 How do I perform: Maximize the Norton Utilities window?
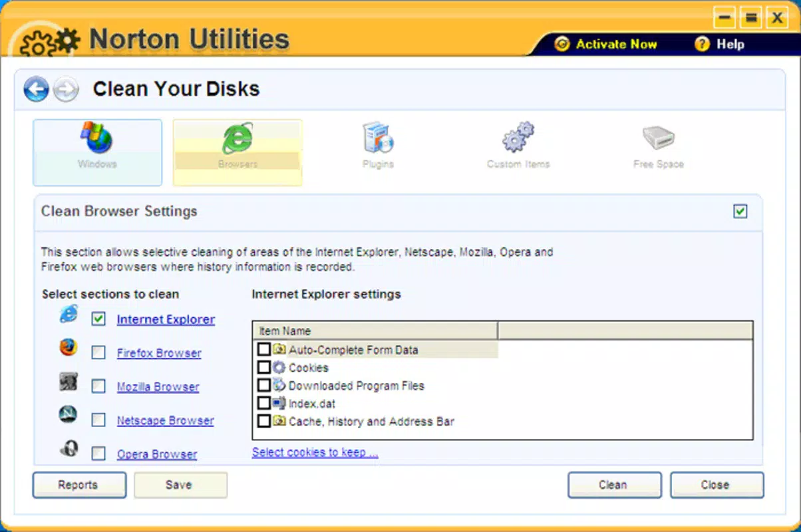click(750, 18)
